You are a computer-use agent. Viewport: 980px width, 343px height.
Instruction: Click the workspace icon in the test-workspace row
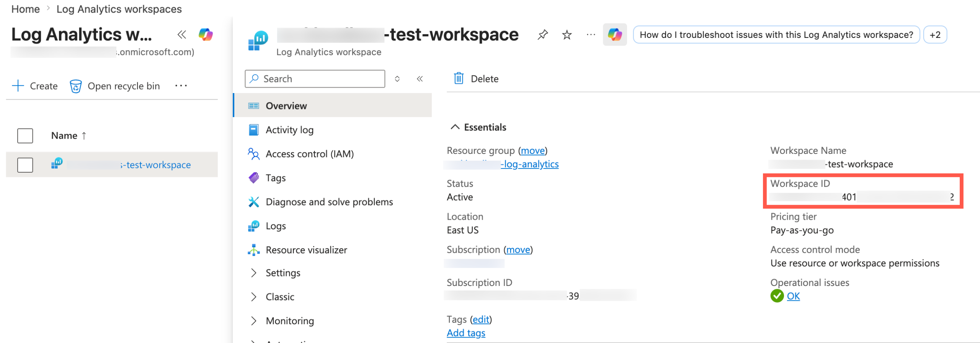[x=57, y=163]
